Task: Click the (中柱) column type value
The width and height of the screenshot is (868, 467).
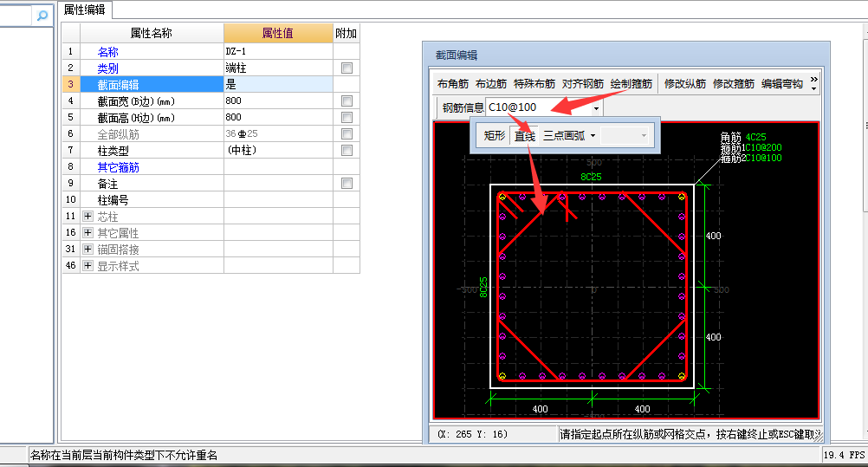Action: tap(278, 150)
